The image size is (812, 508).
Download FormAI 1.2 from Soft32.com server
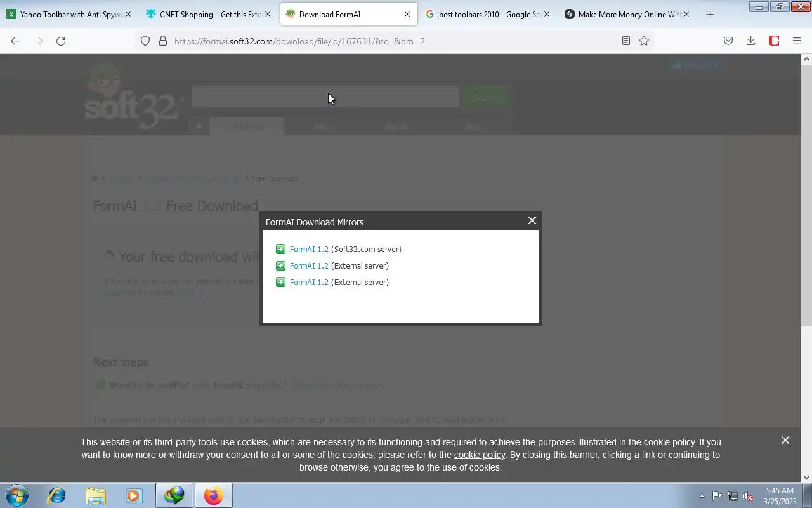tap(309, 250)
